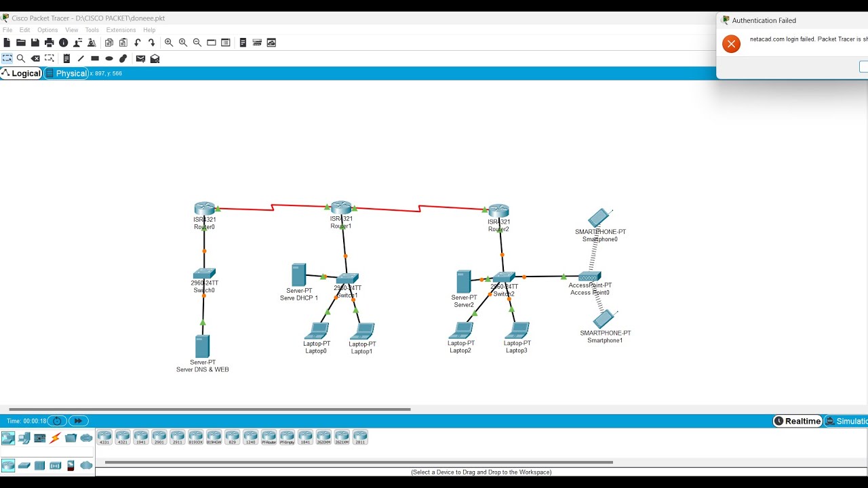Click the Zoom Out magnifier icon
Image resolution: width=868 pixels, height=488 pixels.
point(197,43)
